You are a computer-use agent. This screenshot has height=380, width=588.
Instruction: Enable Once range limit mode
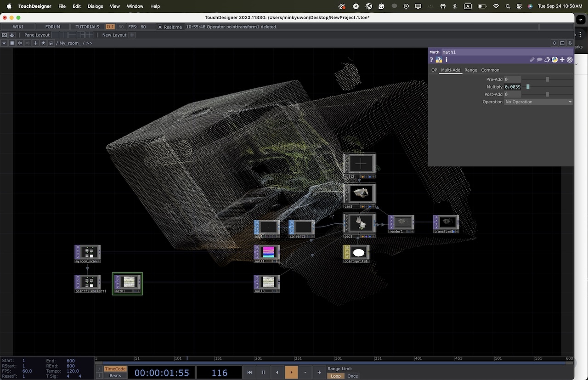(352, 376)
